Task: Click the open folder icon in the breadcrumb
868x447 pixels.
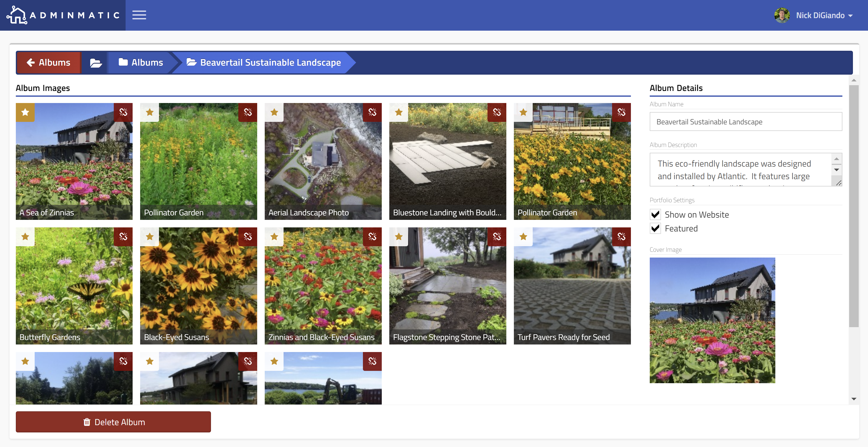Action: [x=96, y=63]
